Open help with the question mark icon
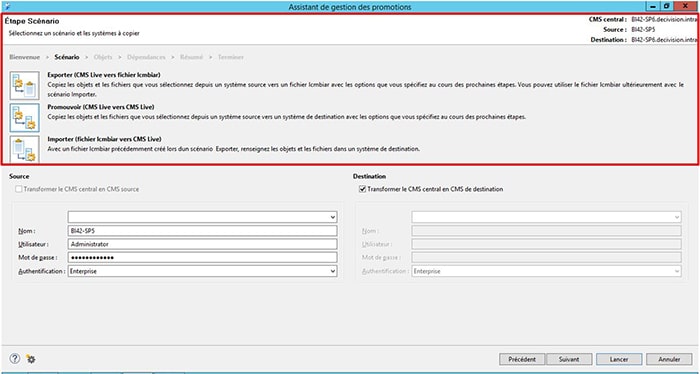The height and width of the screenshot is (374, 700). (x=15, y=358)
